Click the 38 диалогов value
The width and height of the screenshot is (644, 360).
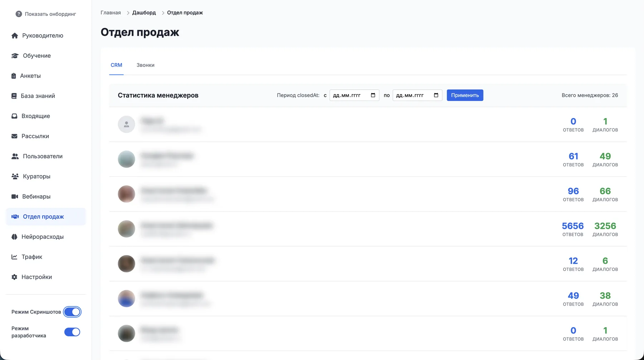(605, 296)
